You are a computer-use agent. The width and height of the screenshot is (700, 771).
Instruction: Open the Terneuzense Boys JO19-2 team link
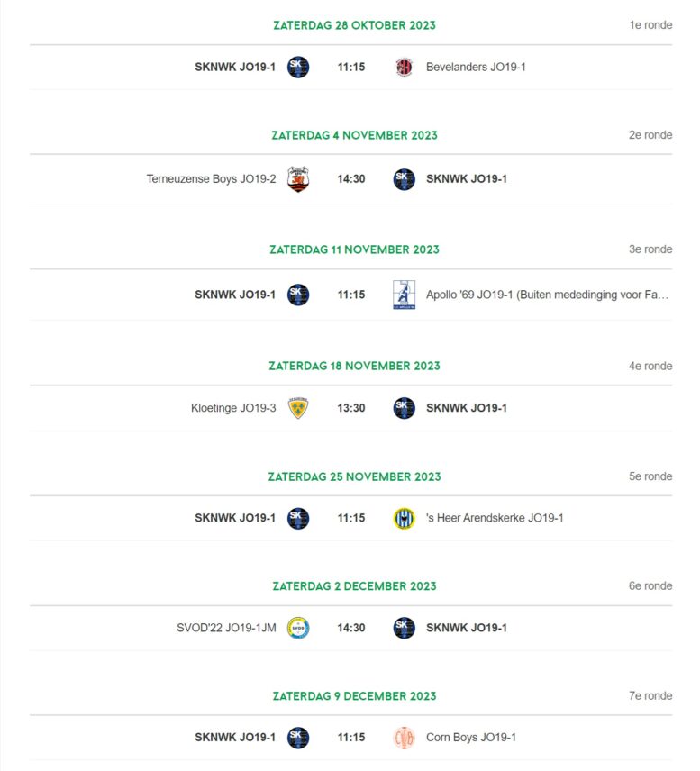[211, 179]
